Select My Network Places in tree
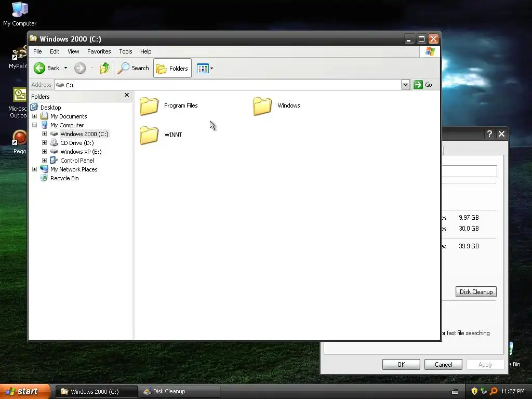Image resolution: width=532 pixels, height=399 pixels. tap(74, 169)
